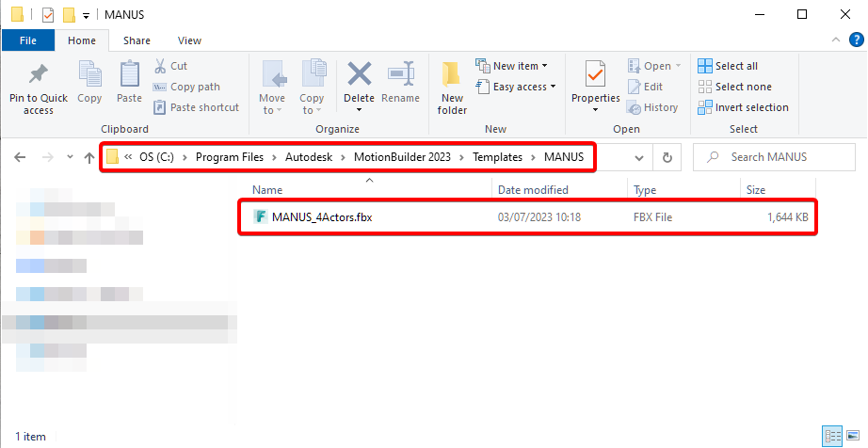This screenshot has width=868, height=448.
Task: Expand the address bar history dropdown
Action: [640, 157]
